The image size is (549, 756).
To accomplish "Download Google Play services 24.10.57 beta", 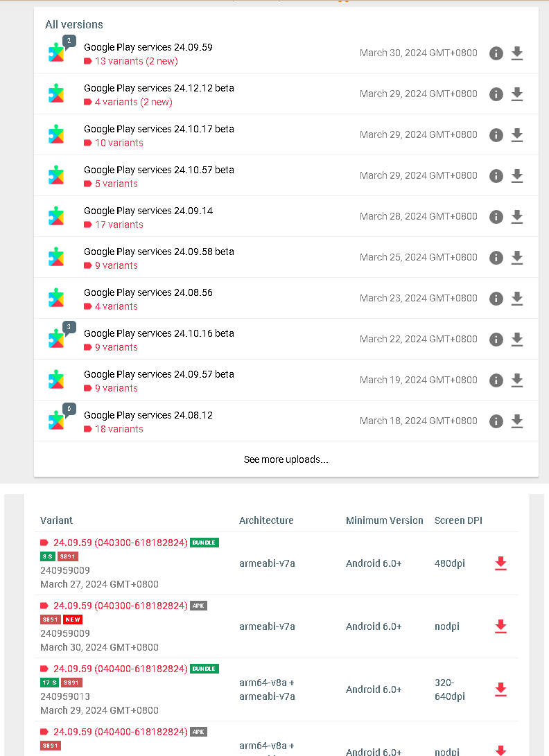I will click(517, 176).
